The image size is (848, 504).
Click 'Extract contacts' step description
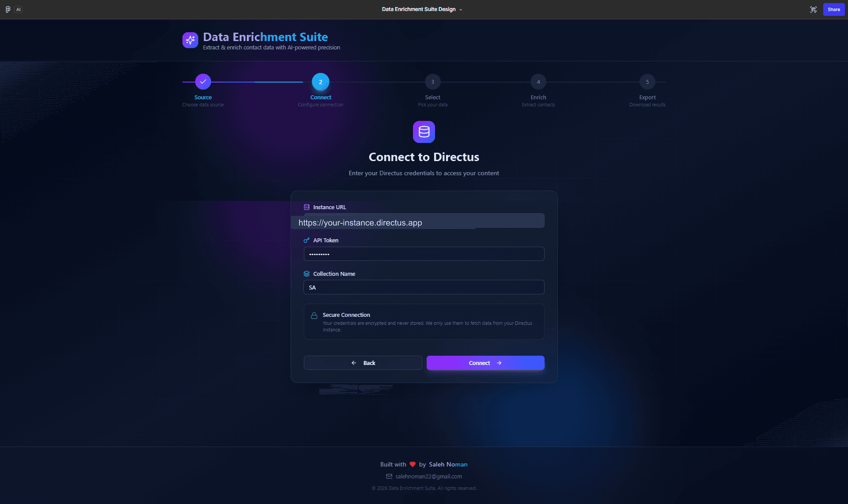pyautogui.click(x=538, y=105)
